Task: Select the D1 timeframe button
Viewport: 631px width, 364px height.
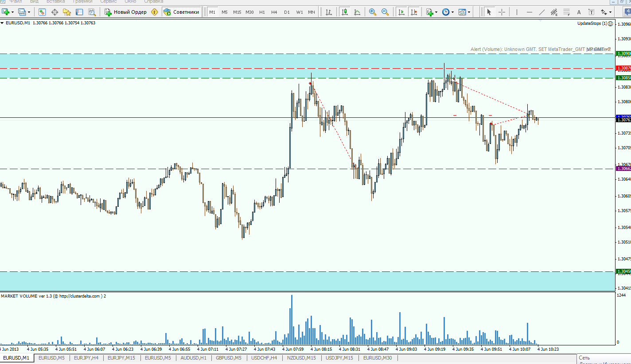Action: point(287,12)
